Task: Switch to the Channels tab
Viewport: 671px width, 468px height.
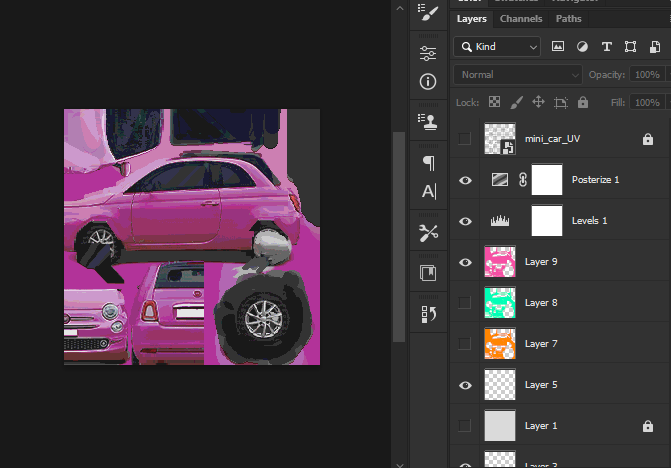Action: point(521,19)
